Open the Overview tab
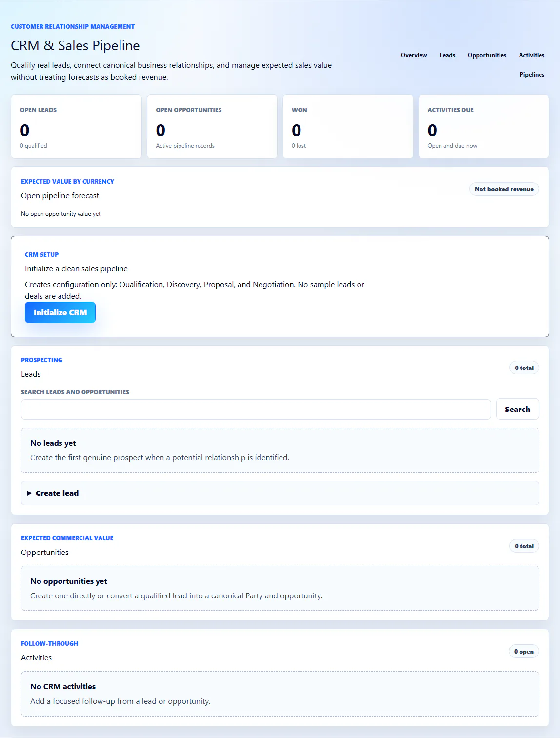The width and height of the screenshot is (560, 738). click(414, 55)
